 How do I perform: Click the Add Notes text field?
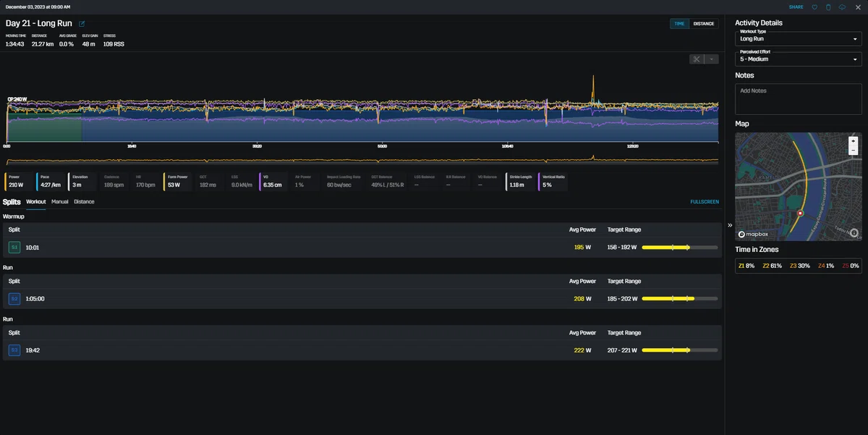799,98
